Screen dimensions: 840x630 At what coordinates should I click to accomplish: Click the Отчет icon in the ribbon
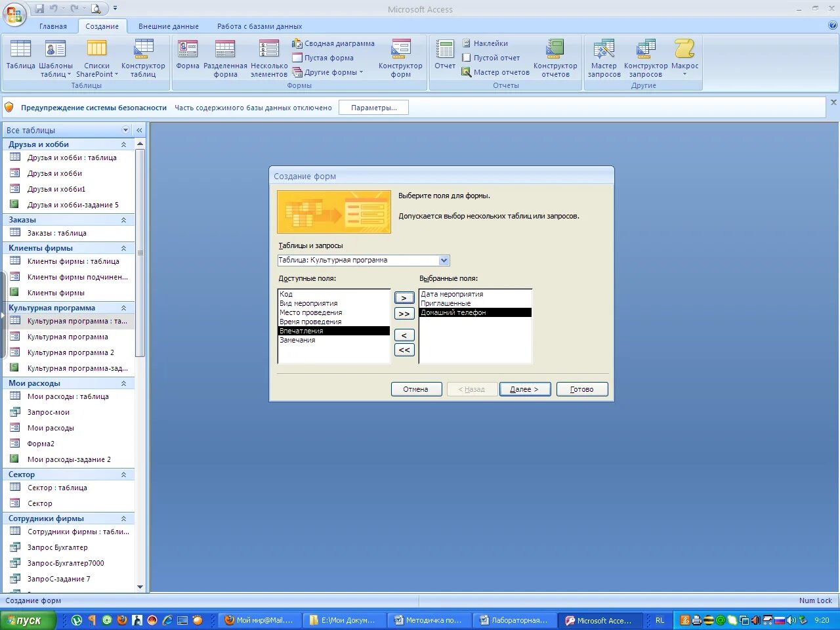[445, 54]
